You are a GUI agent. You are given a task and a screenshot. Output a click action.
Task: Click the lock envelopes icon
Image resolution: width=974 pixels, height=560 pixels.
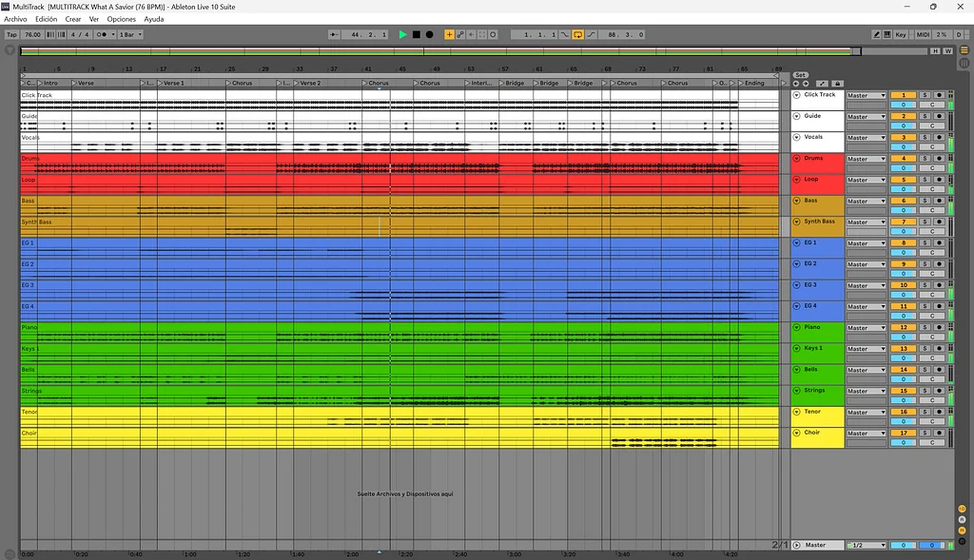coord(837,84)
